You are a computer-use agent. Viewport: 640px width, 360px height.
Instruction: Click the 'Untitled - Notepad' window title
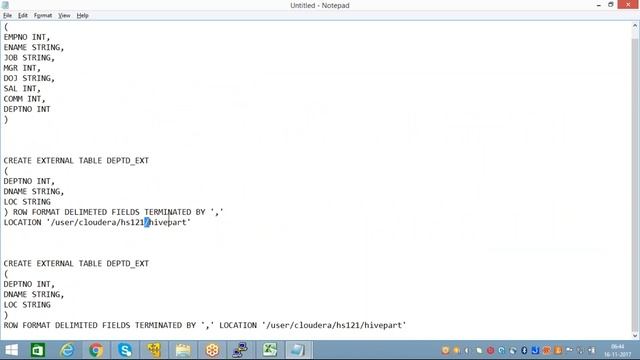pos(320,5)
